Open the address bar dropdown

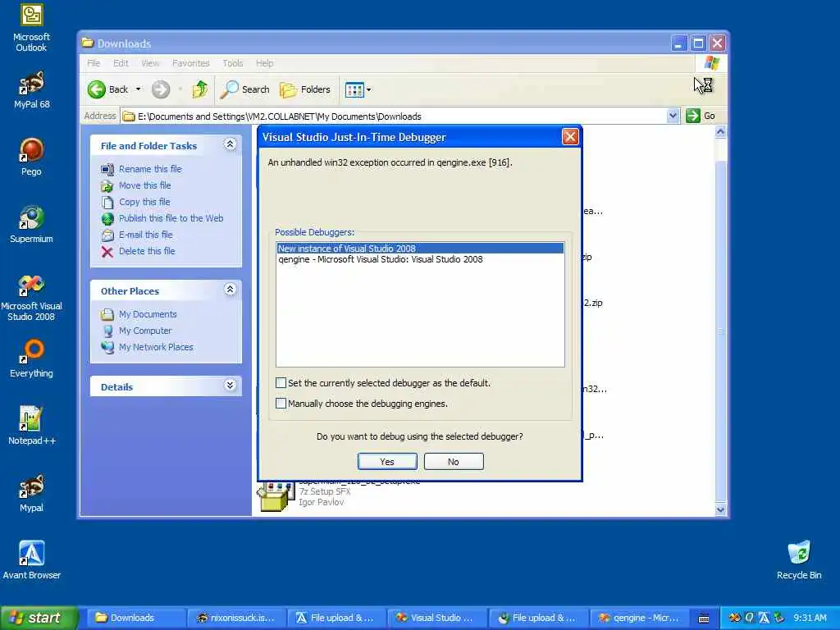[673, 116]
